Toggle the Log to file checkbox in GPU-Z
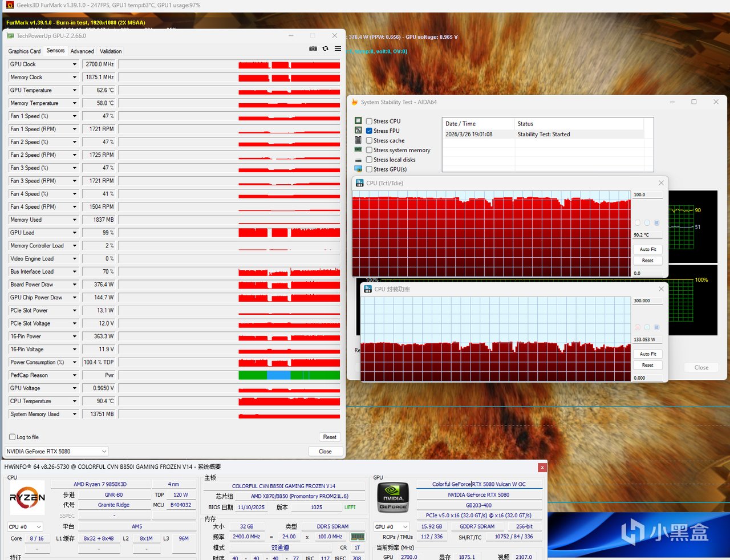The height and width of the screenshot is (560, 730). coord(12,437)
